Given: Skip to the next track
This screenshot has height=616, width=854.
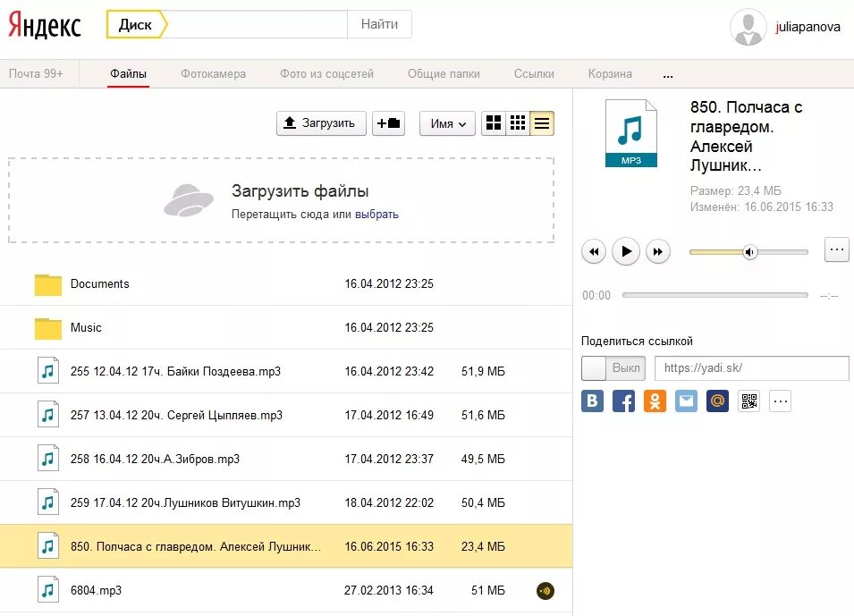Looking at the screenshot, I should [658, 251].
